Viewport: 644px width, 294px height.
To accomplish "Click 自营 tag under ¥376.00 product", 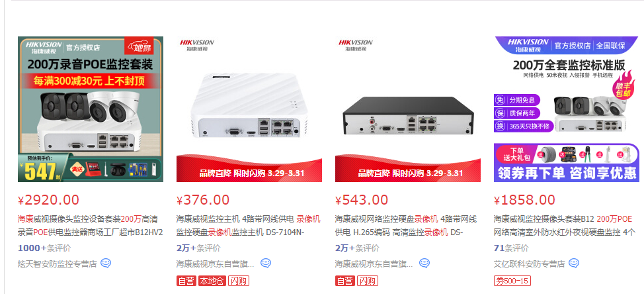I will click(x=186, y=281).
